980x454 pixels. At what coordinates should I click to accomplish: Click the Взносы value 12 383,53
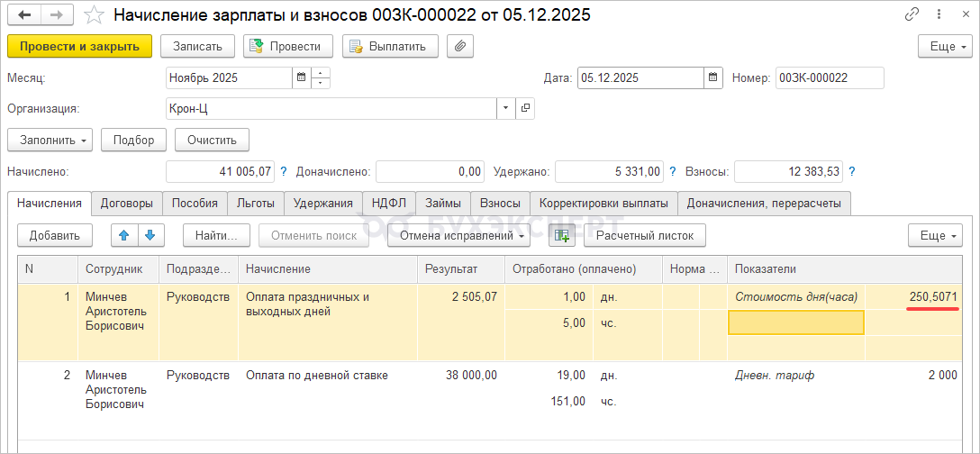788,171
